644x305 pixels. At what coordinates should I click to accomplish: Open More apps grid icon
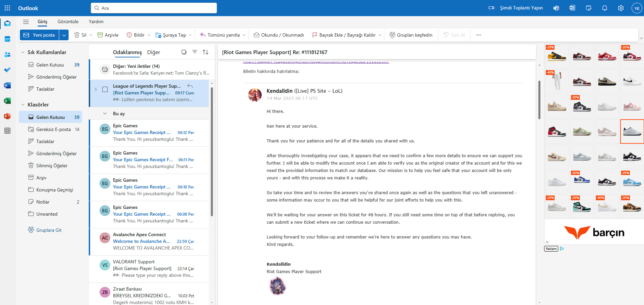(x=7, y=131)
